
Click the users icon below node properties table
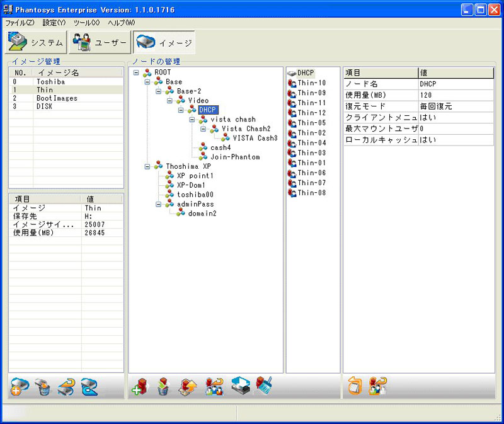point(378,386)
